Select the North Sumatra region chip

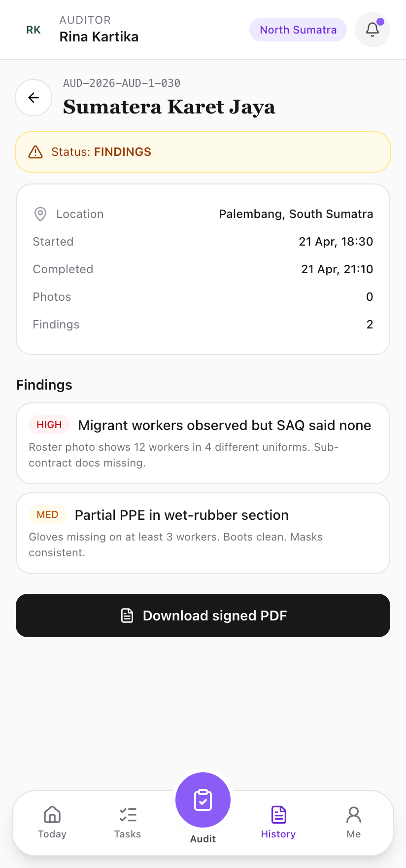[298, 30]
